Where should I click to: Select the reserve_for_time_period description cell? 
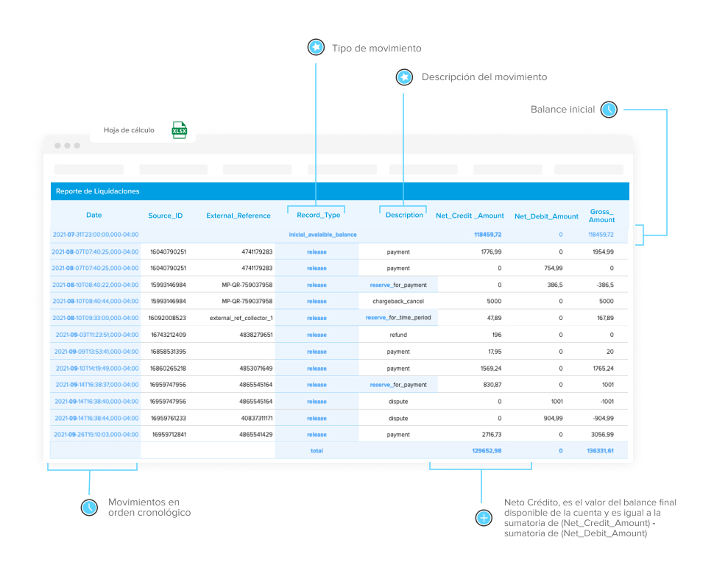[398, 318]
